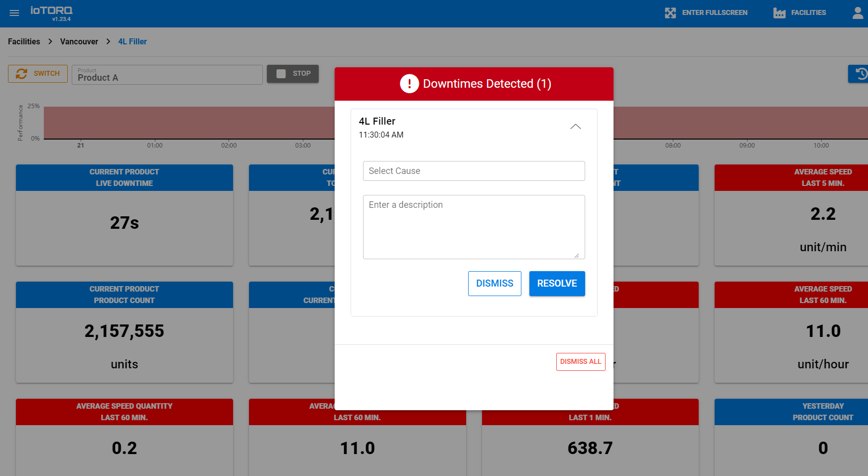
Task: Click the 4L Filler downtime title
Action: [377, 121]
